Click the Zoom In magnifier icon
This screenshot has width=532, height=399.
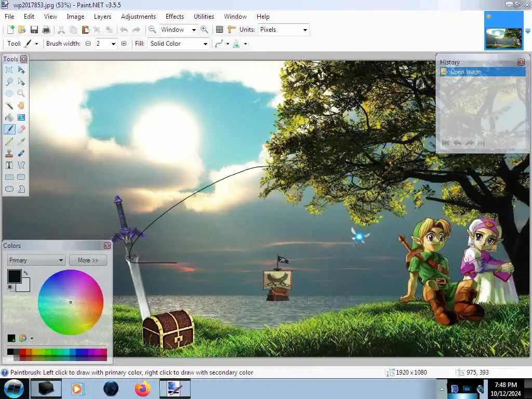coord(204,30)
